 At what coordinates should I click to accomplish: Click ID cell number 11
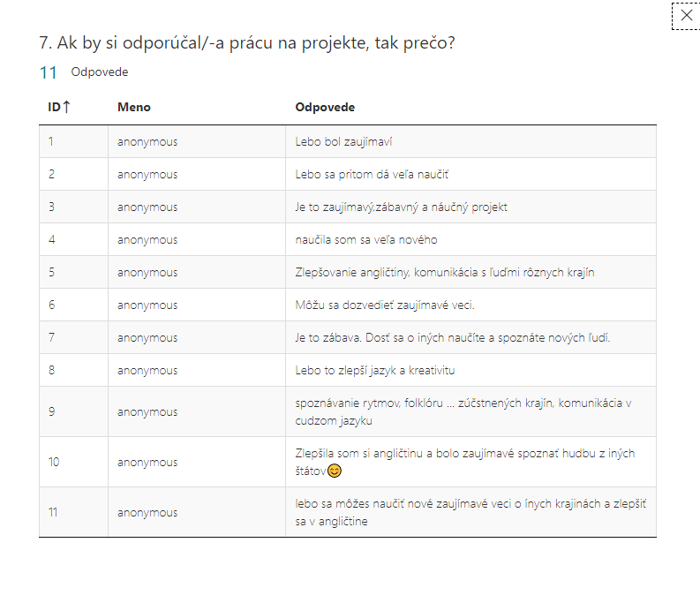coord(53,512)
